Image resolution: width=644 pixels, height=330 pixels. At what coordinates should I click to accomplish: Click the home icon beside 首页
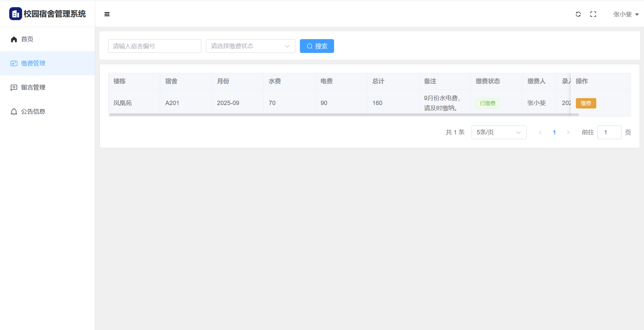pyautogui.click(x=14, y=39)
